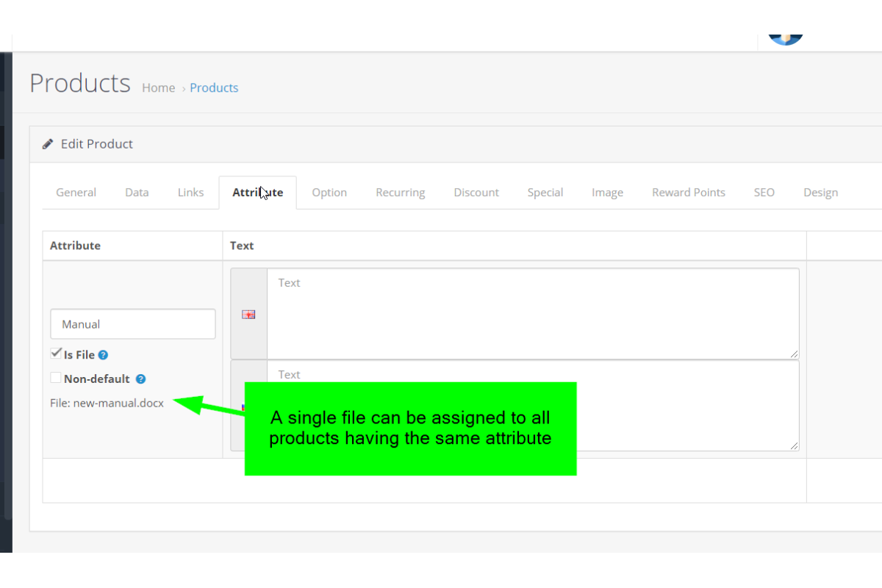Switch to the General tab
882x588 pixels.
[76, 193]
